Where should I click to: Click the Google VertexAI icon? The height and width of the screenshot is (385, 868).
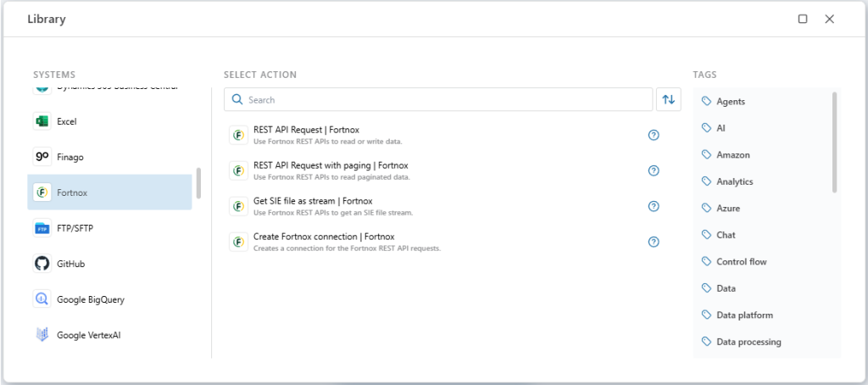click(x=42, y=335)
